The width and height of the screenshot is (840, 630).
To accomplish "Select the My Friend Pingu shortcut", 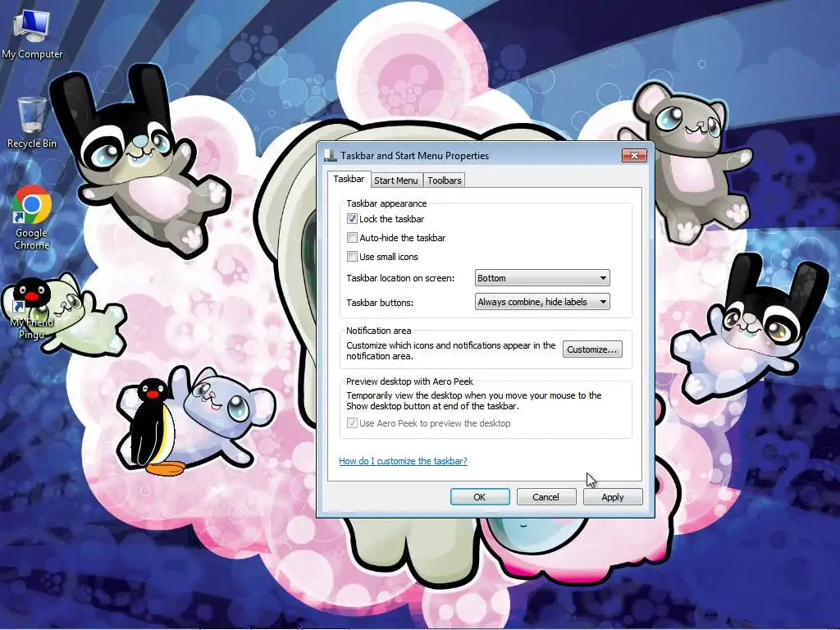I will coord(32,309).
